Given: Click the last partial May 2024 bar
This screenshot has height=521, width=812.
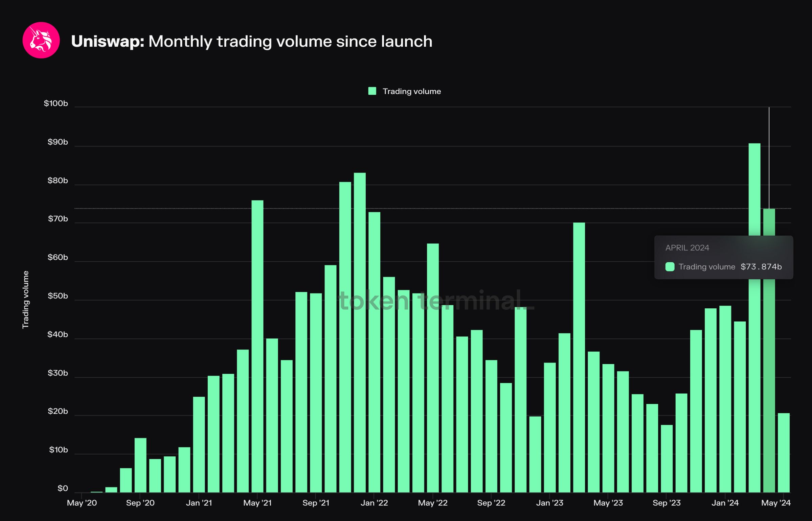Looking at the screenshot, I should [x=783, y=453].
